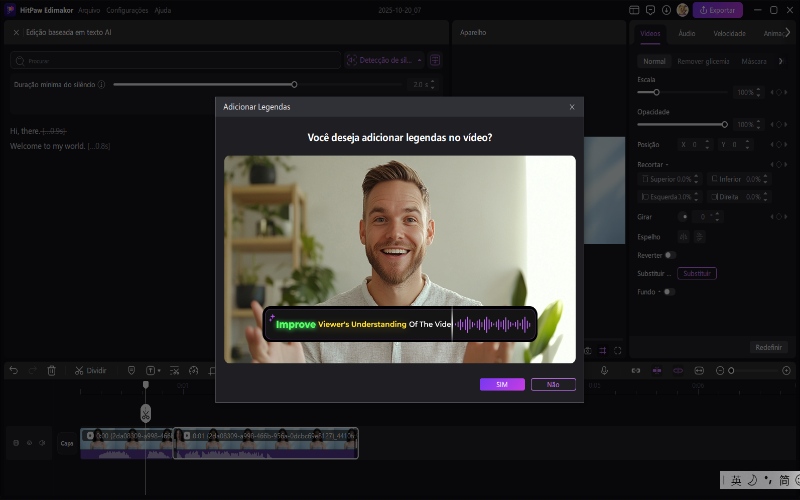Switch to the Velocidade tab
The width and height of the screenshot is (800, 500).
[729, 33]
